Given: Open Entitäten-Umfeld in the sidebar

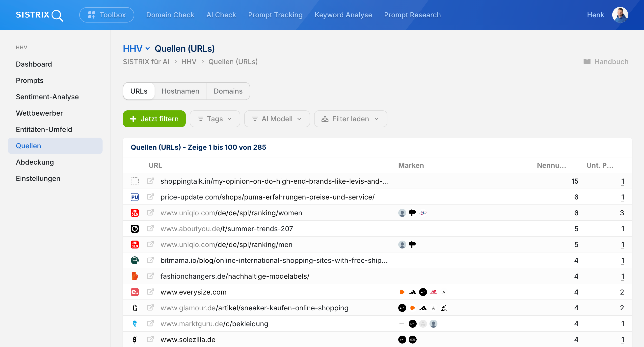Looking at the screenshot, I should pos(44,129).
